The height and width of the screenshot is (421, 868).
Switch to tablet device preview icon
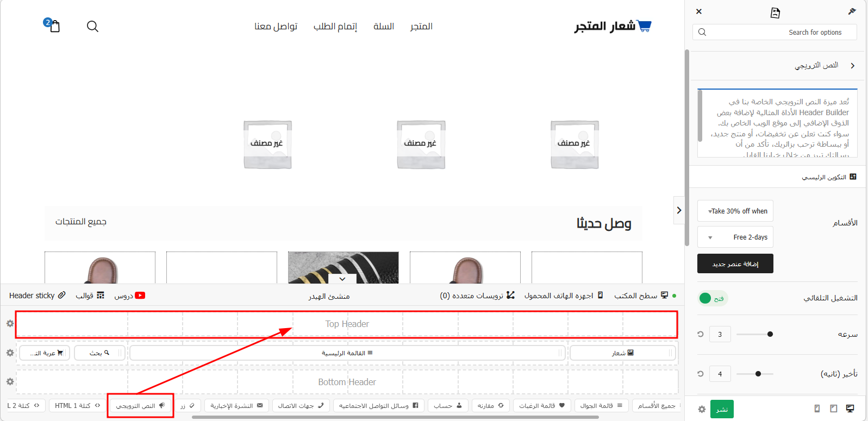pos(833,409)
